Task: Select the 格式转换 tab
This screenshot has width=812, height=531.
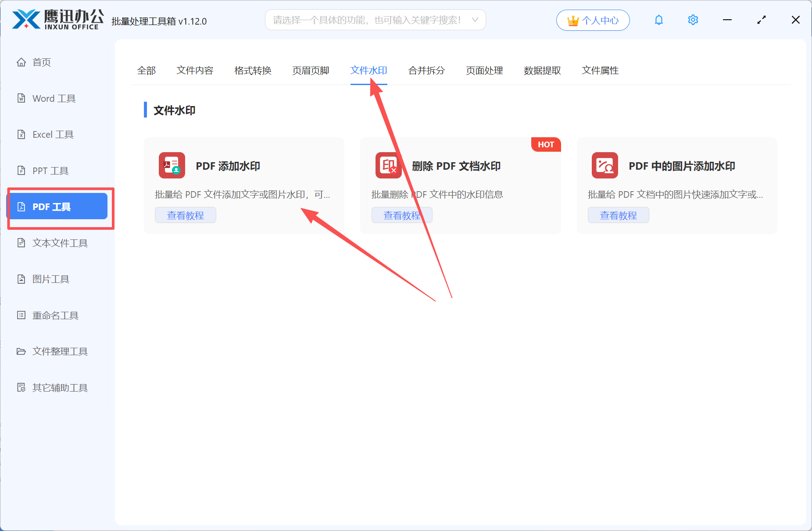Action: [253, 71]
